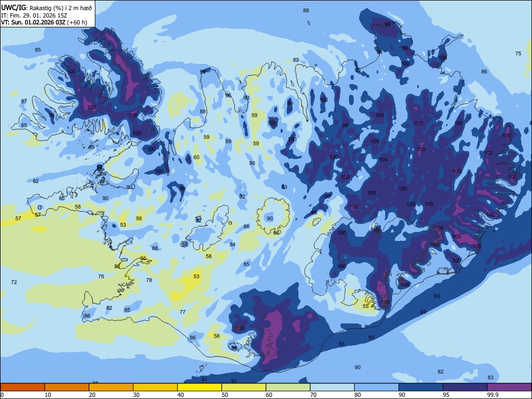Click the title 'UWC/IG: Rakastig (%) í 2 m hæð'
532x399 pixels.
[x=46, y=8]
